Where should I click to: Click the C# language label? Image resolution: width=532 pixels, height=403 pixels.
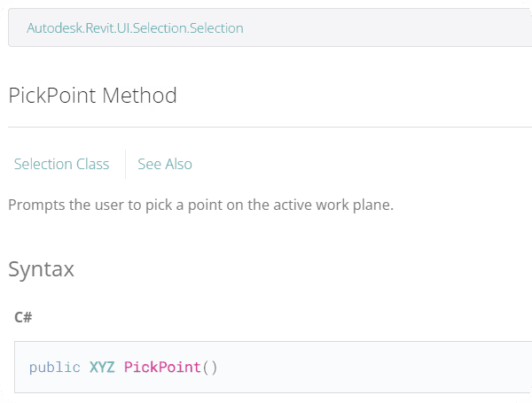23,317
